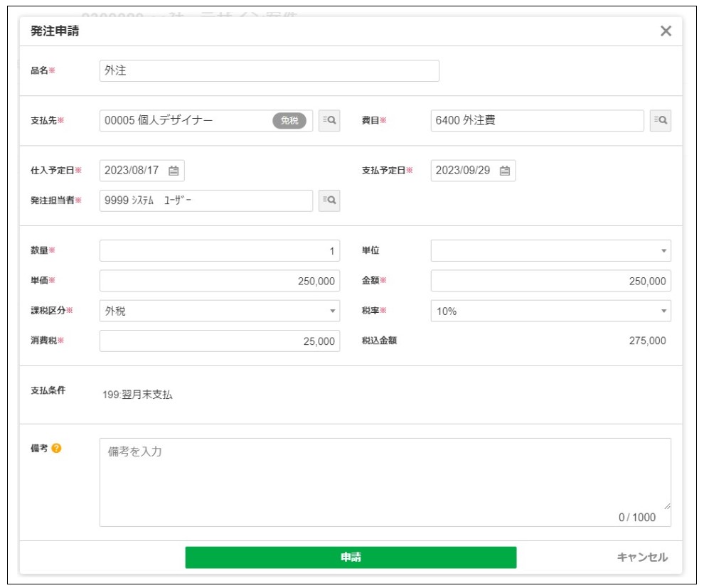Select the 金額 input field

pos(550,281)
